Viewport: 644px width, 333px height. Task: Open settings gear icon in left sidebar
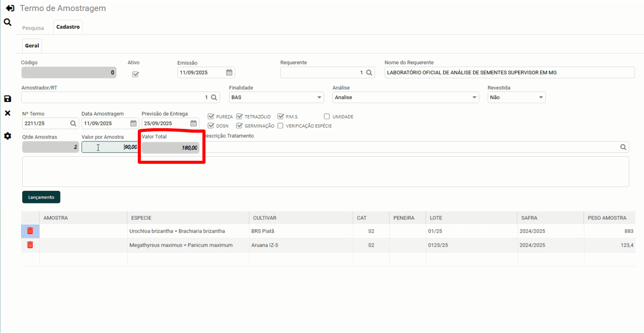pyautogui.click(x=7, y=136)
